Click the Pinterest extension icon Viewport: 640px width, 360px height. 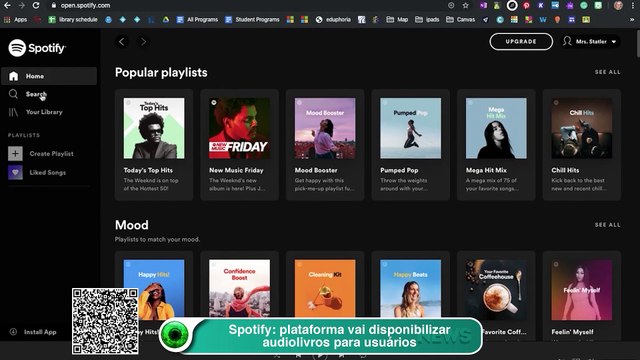[x=527, y=5]
